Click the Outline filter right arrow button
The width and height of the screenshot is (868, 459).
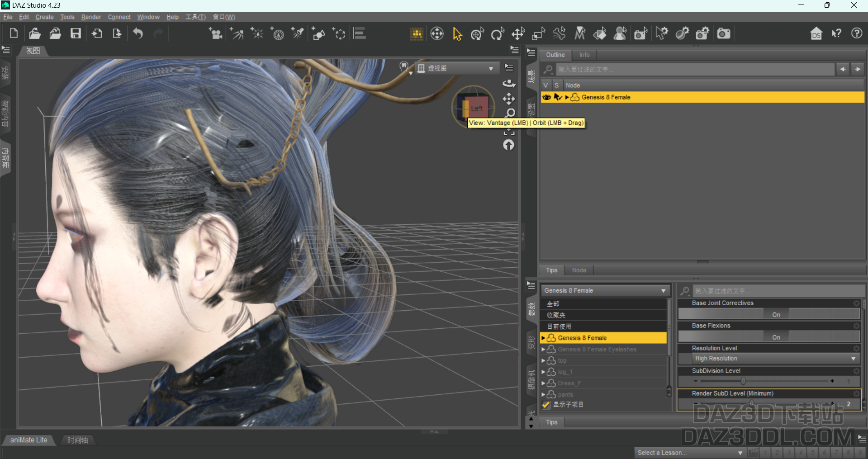(x=858, y=69)
